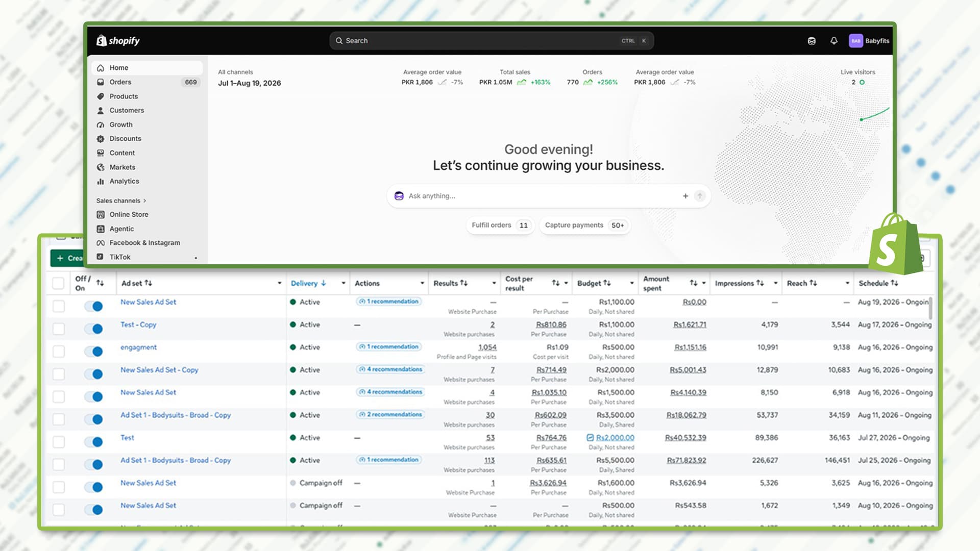Click the Shopify search field

point(492,41)
